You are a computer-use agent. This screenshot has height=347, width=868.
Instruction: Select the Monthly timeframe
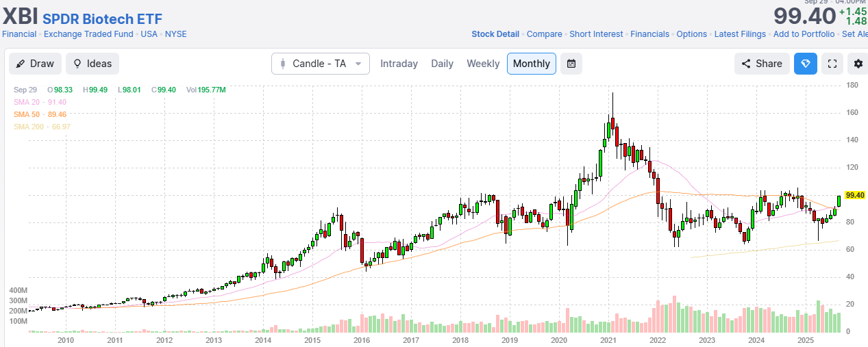531,64
